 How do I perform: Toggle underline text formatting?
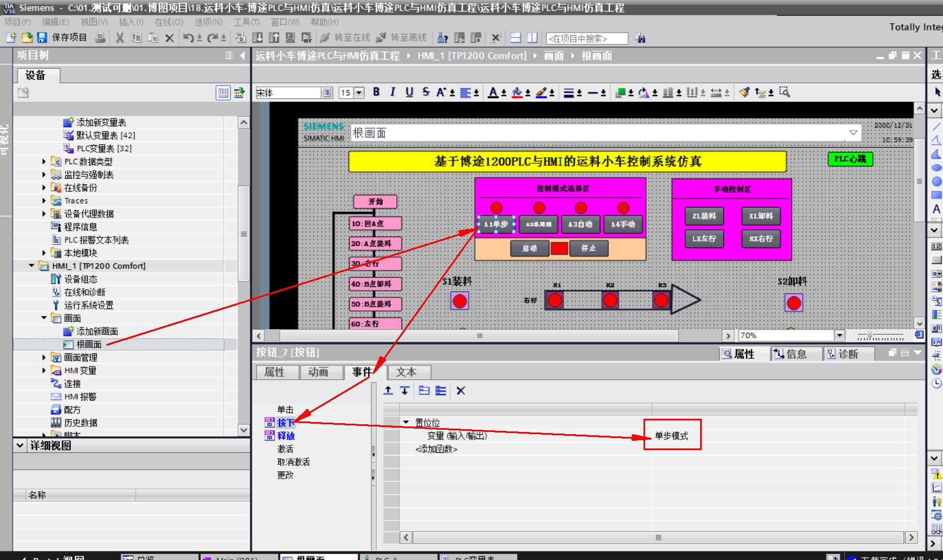[409, 92]
